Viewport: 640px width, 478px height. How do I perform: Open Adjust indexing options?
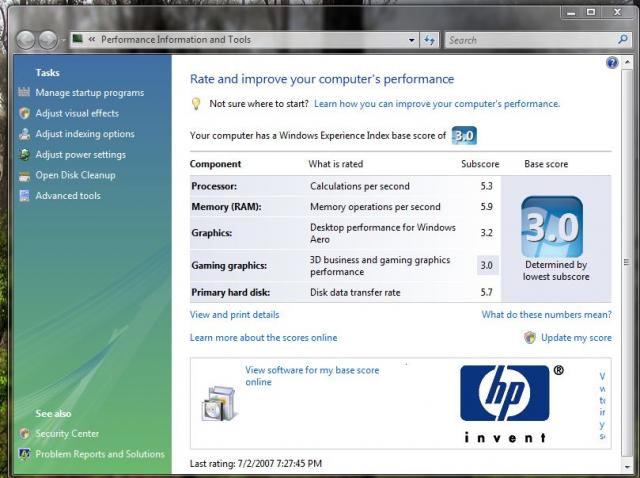[x=85, y=134]
